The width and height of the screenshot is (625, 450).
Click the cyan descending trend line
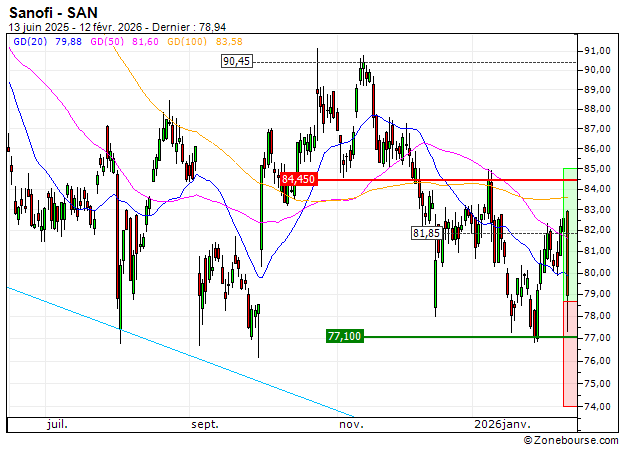[x=180, y=350]
